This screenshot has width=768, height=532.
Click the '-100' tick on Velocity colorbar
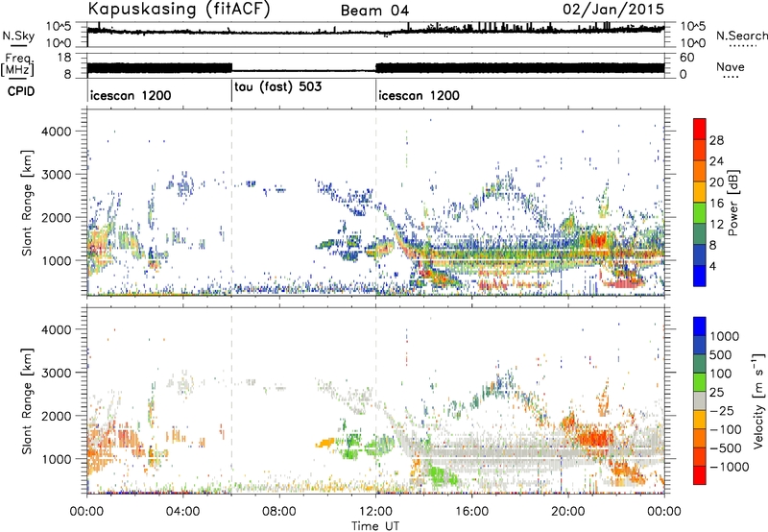pos(726,429)
